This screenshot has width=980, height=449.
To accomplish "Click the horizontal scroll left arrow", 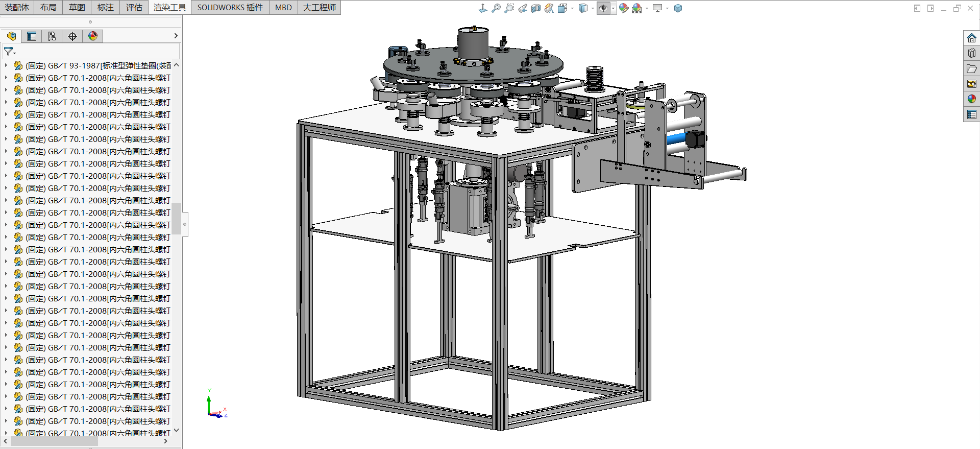I will coord(5,441).
